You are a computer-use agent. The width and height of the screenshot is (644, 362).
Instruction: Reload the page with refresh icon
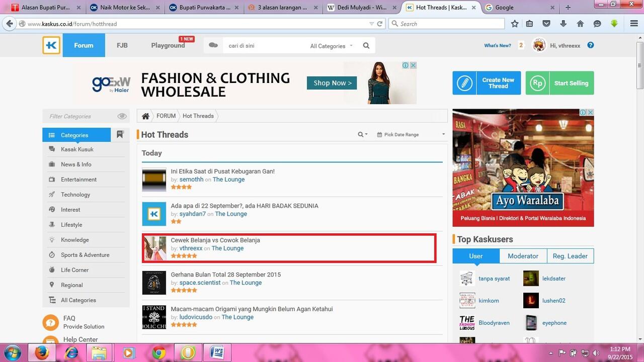click(x=380, y=24)
